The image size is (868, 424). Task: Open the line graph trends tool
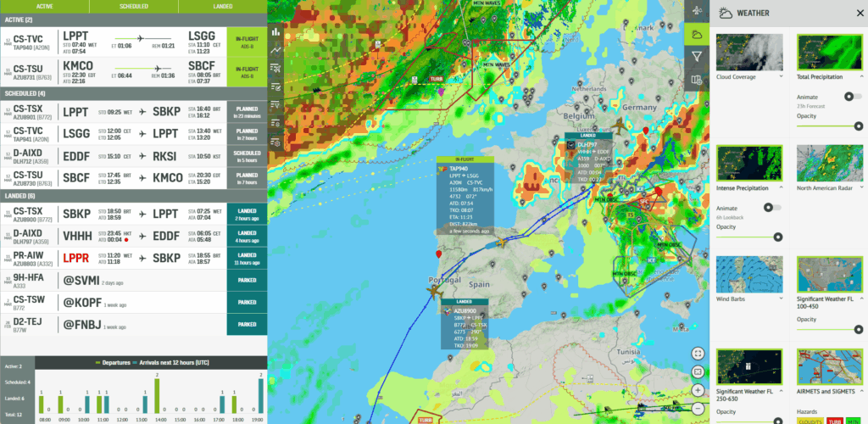tap(275, 50)
